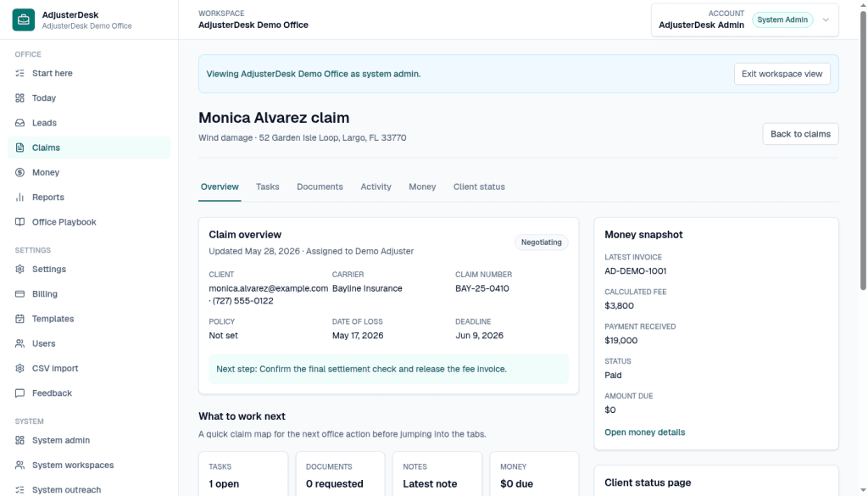868x496 pixels.
Task: Click the deadline Jun 9, 2026
Action: click(x=480, y=336)
